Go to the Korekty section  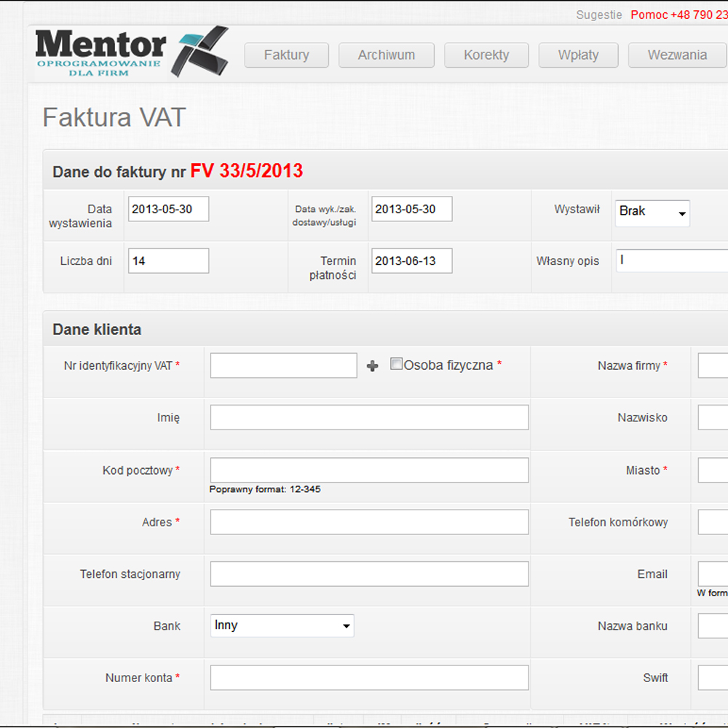486,55
